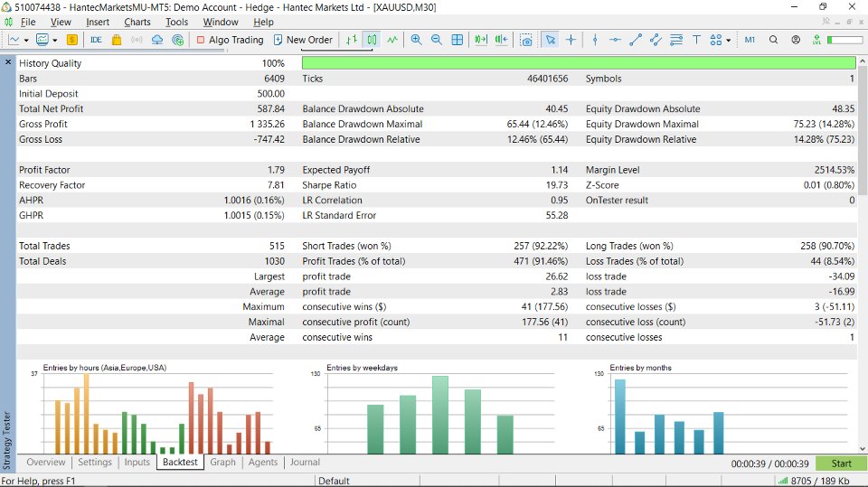
Task: Switch to the Graph tab
Action: (x=222, y=462)
